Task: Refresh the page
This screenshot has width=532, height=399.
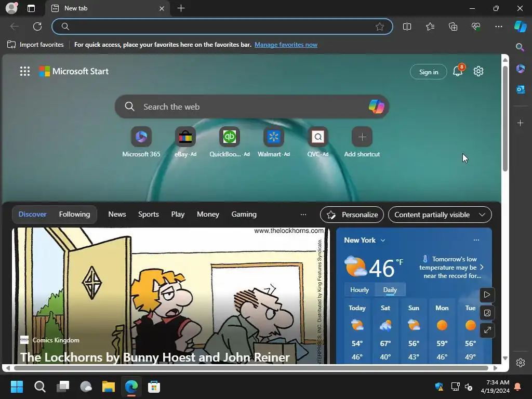Action: coord(37,26)
